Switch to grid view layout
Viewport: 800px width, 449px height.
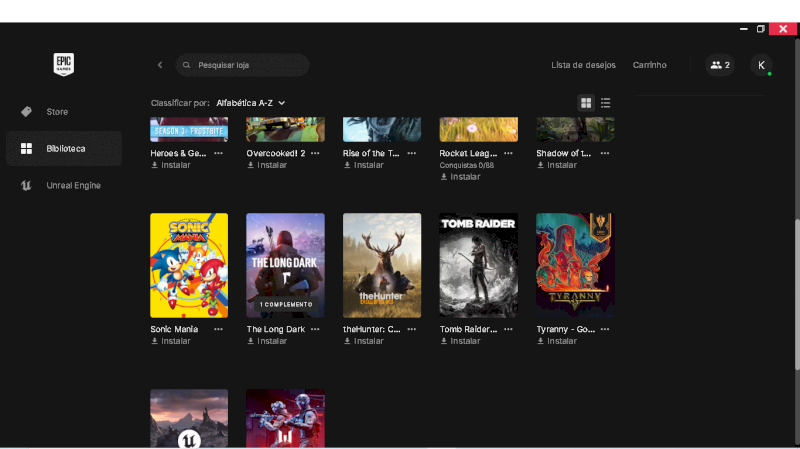586,103
